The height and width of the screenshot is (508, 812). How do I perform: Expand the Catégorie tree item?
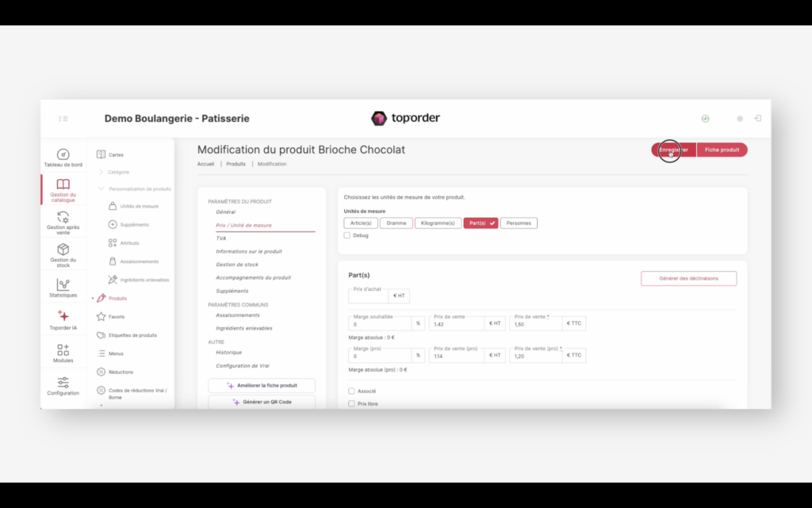tap(101, 172)
